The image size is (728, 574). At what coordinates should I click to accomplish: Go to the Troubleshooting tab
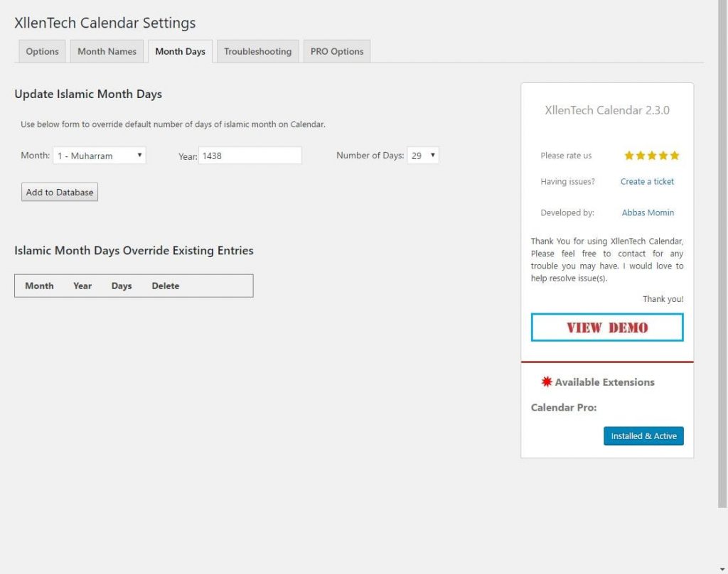click(257, 52)
